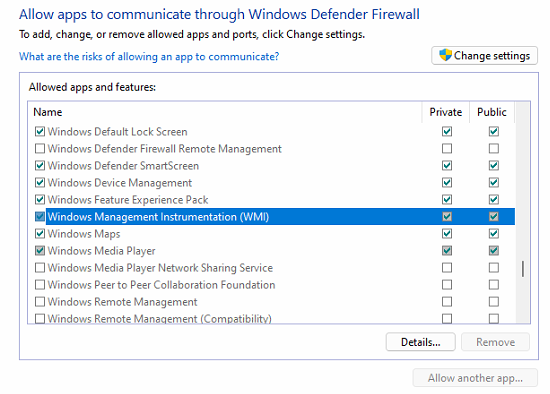Toggle Windows Remote Management name checkbox
Screen dimensions: 550x394
tap(40, 302)
